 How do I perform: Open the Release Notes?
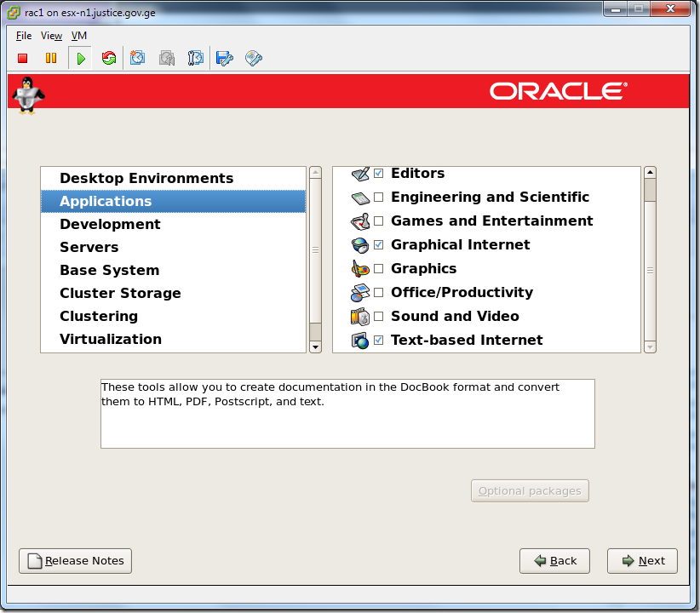point(75,560)
